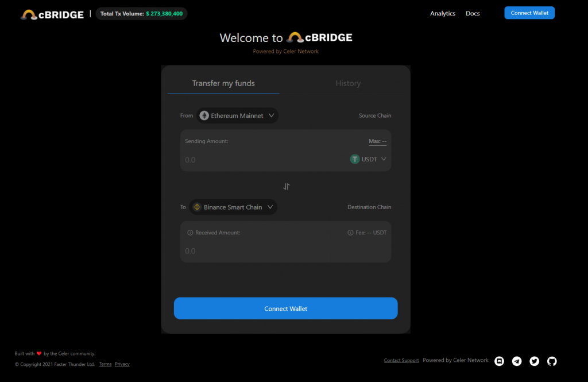The height and width of the screenshot is (382, 588).
Task: Click the Destination Chain label
Action: point(369,207)
